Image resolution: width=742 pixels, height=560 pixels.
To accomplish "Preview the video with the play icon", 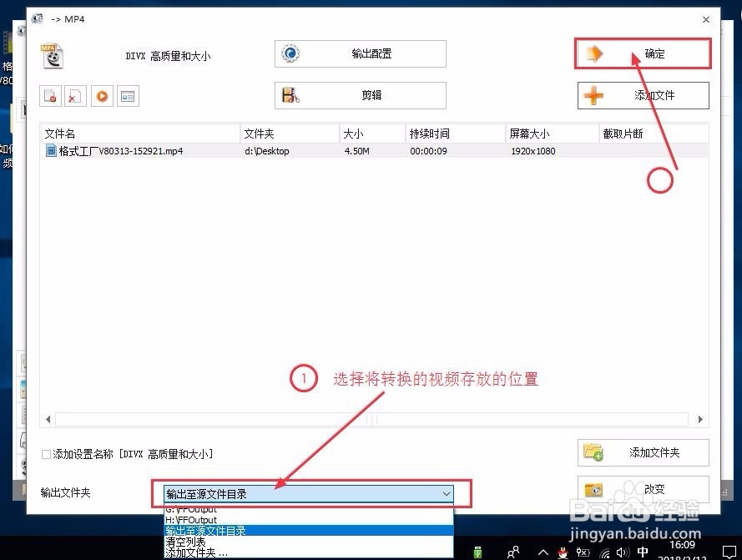I will pos(102,95).
